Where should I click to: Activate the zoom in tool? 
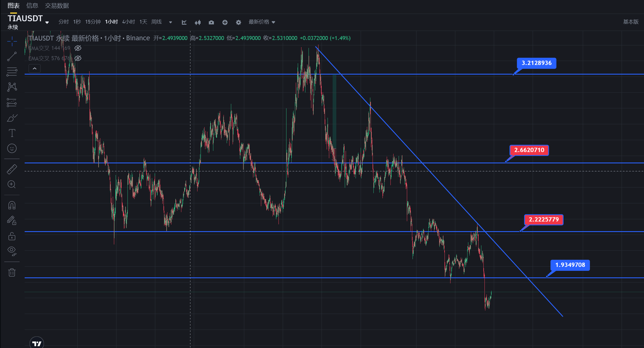pyautogui.click(x=12, y=184)
